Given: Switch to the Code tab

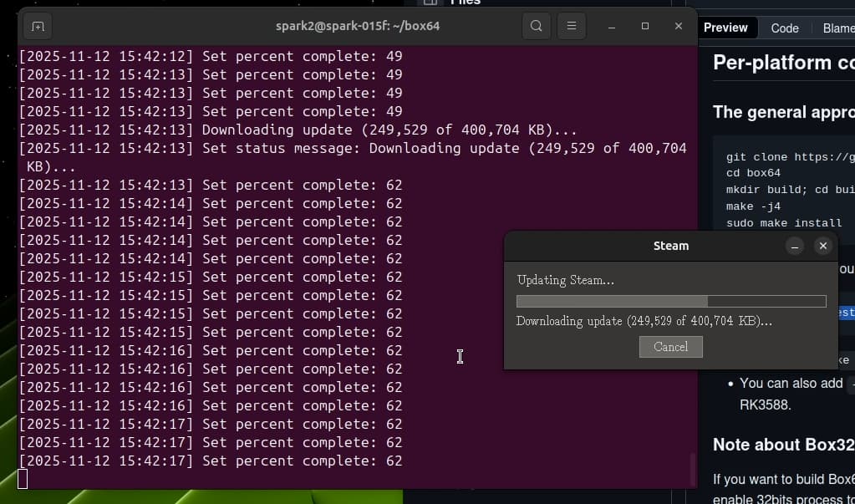Looking at the screenshot, I should [784, 28].
